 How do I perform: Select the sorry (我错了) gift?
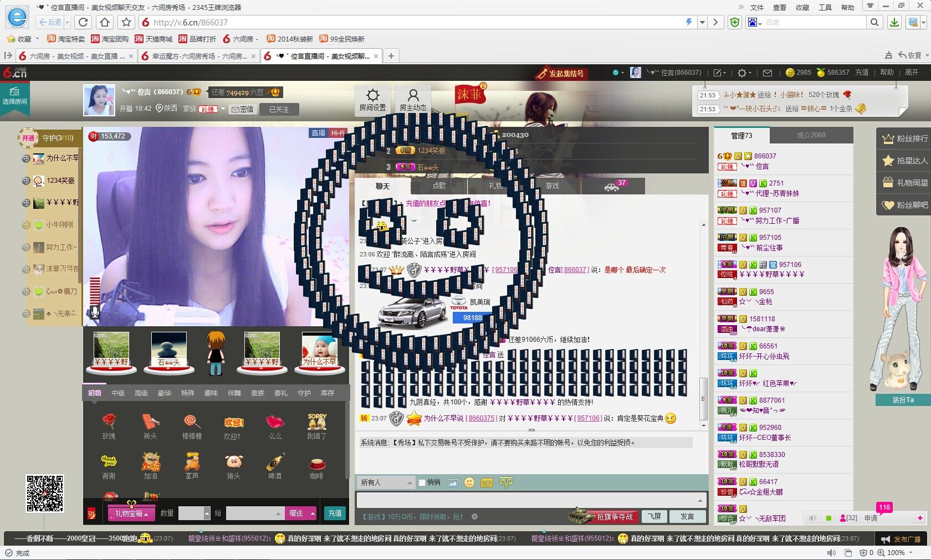coord(317,427)
